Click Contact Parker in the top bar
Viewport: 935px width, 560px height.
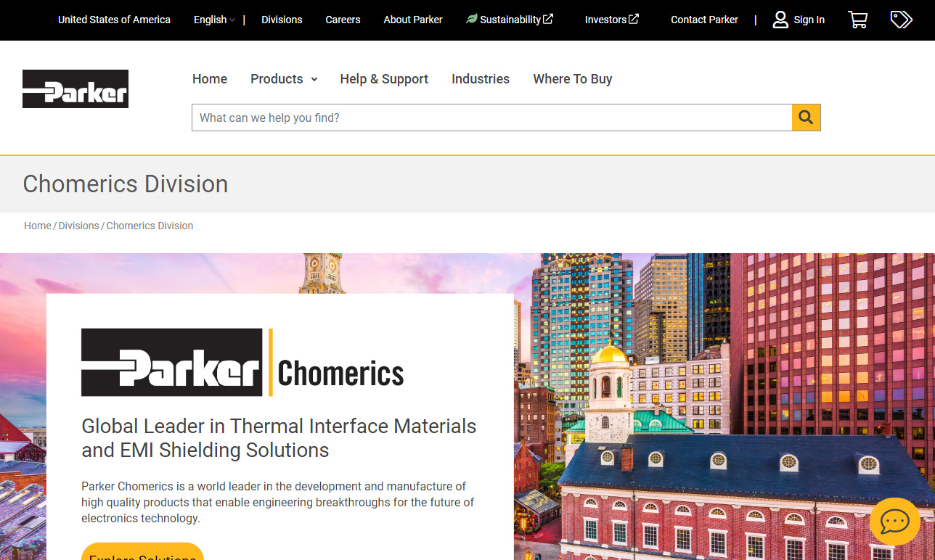click(x=703, y=20)
